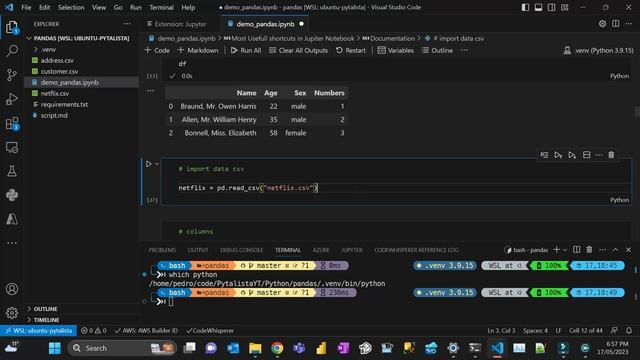Open the Terminal menu

click(x=161, y=7)
